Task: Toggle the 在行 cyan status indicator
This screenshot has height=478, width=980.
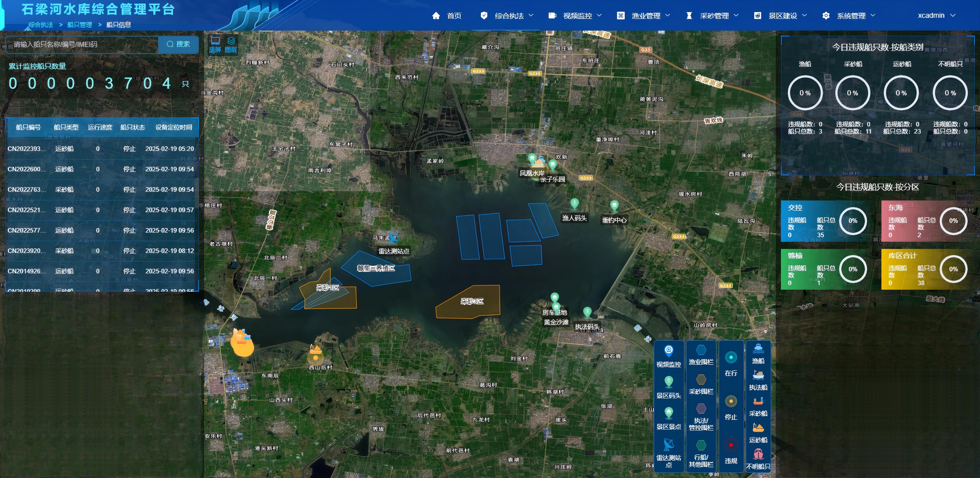Action: tap(731, 358)
